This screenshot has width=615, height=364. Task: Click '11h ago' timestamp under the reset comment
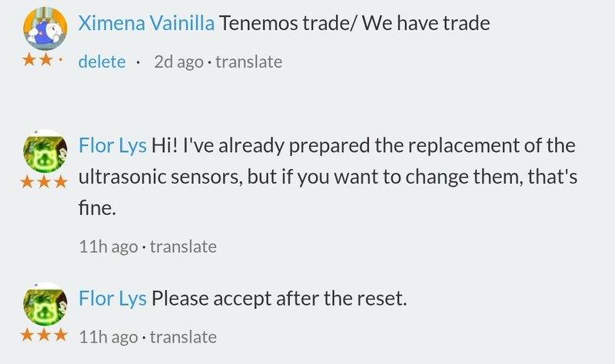point(108,336)
